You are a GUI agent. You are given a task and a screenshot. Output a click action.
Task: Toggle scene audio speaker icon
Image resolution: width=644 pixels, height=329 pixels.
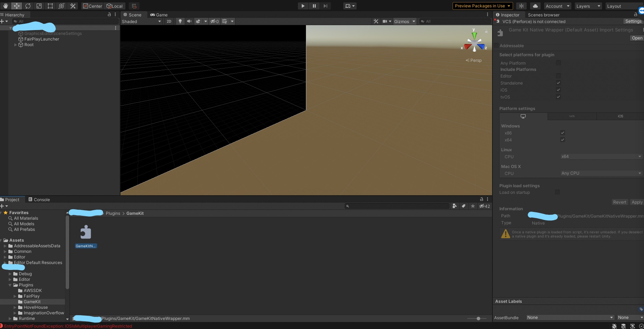point(189,21)
